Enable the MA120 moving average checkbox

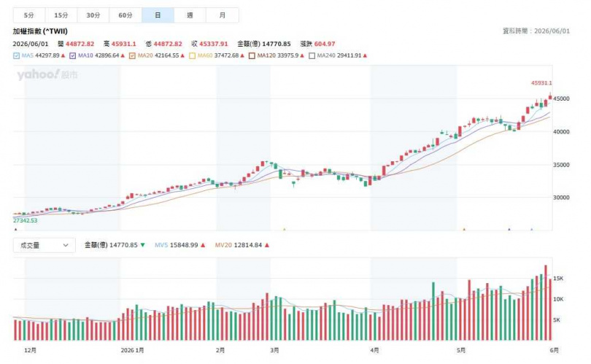pos(252,55)
